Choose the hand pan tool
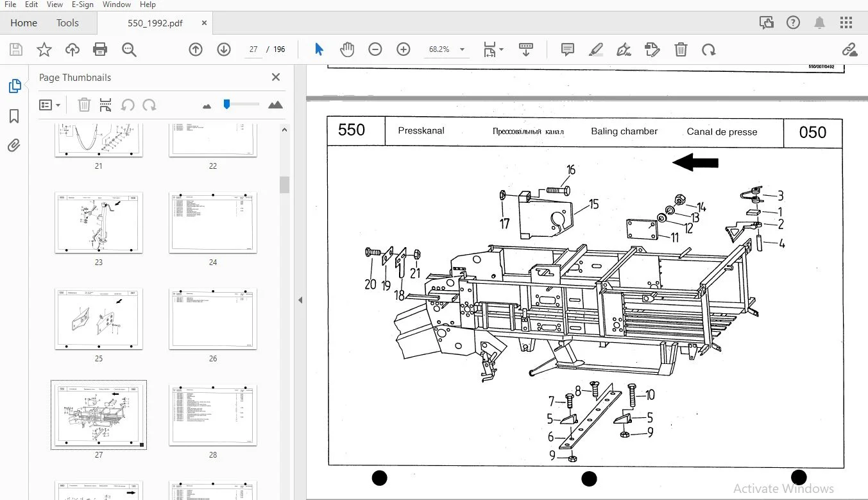The image size is (868, 500). [347, 49]
